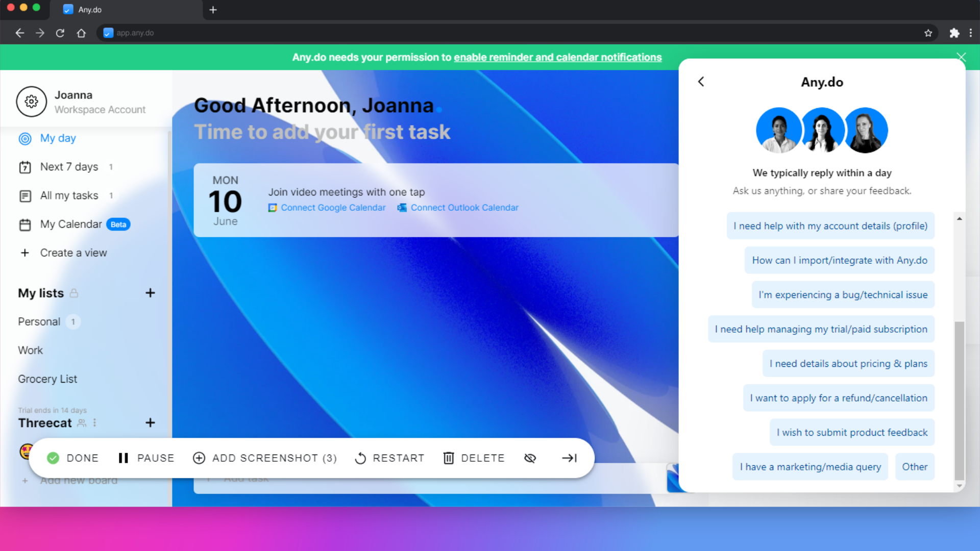
Task: Click Connect Outlook Calendar link
Action: pyautogui.click(x=464, y=208)
